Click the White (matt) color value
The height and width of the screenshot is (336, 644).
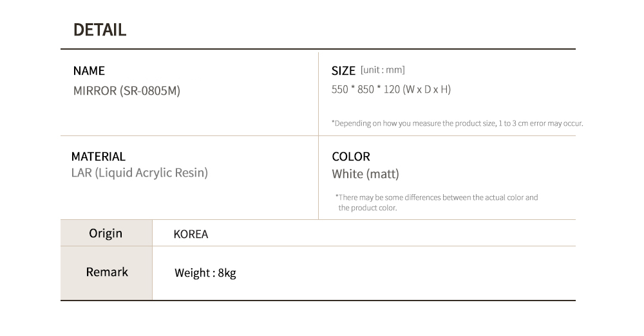366,174
